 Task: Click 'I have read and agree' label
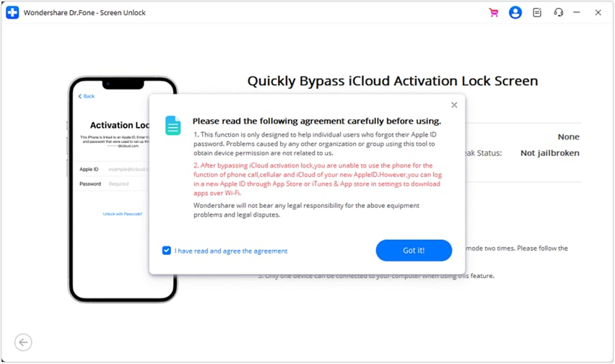coord(231,251)
